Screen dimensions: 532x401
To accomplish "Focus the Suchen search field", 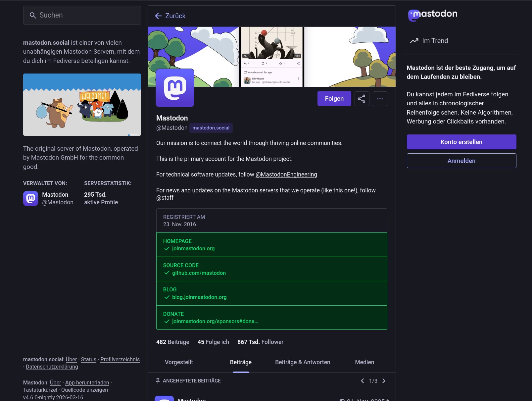I will [x=82, y=15].
